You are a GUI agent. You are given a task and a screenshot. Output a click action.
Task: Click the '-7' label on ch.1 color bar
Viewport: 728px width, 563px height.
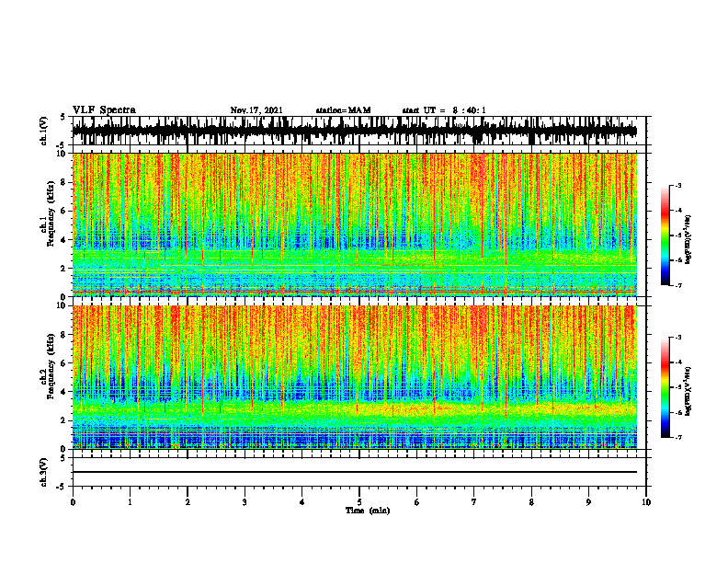[677, 285]
